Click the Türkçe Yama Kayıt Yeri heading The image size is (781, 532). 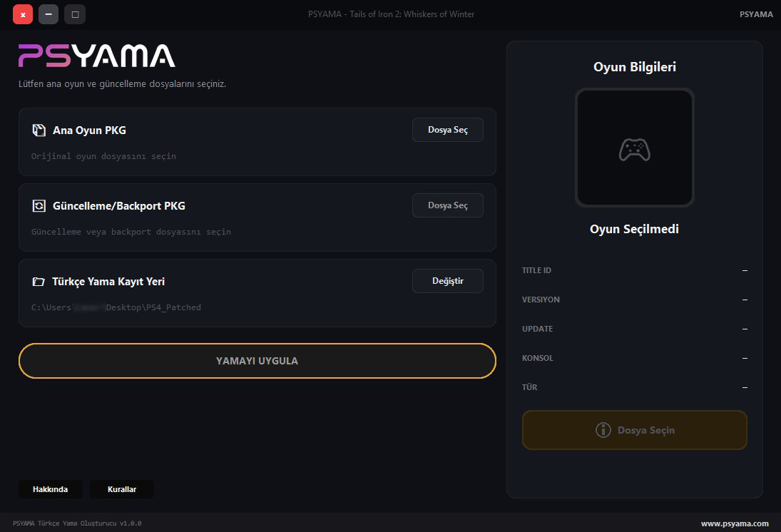click(x=108, y=282)
